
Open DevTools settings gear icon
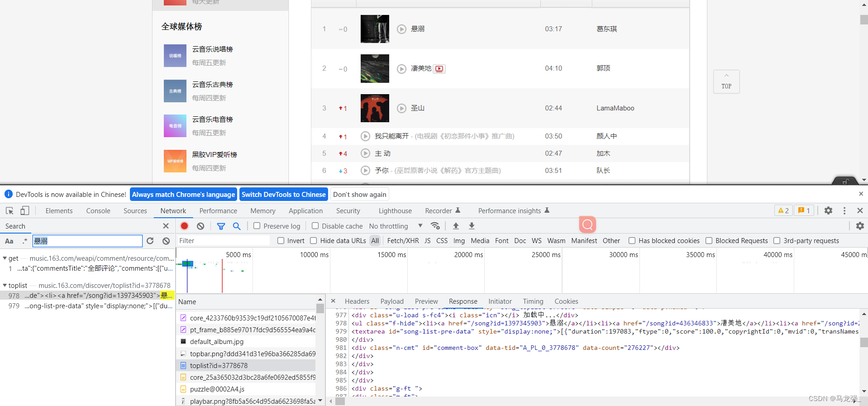828,210
